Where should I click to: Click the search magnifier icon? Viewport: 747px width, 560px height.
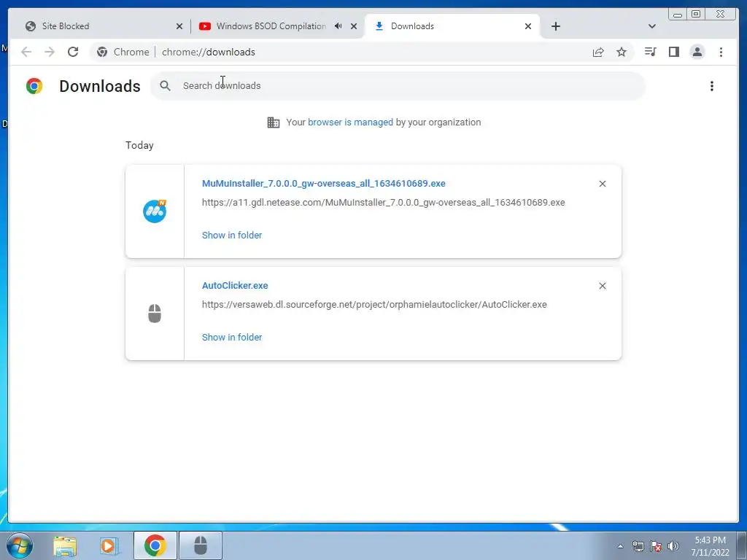click(x=166, y=86)
